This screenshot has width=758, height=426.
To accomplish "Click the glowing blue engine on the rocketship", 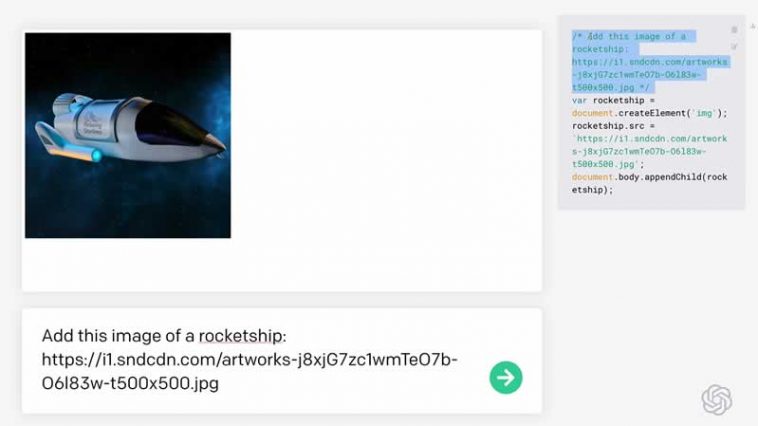I will click(96, 155).
